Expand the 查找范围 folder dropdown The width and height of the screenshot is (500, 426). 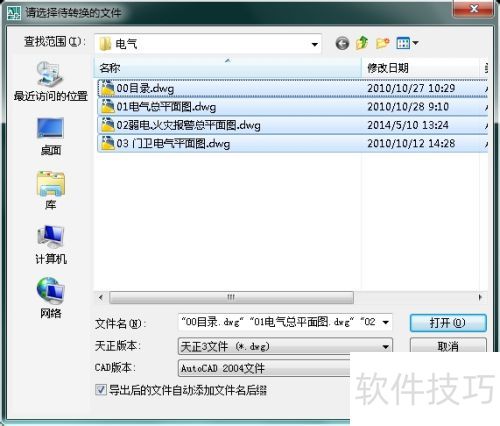click(314, 44)
